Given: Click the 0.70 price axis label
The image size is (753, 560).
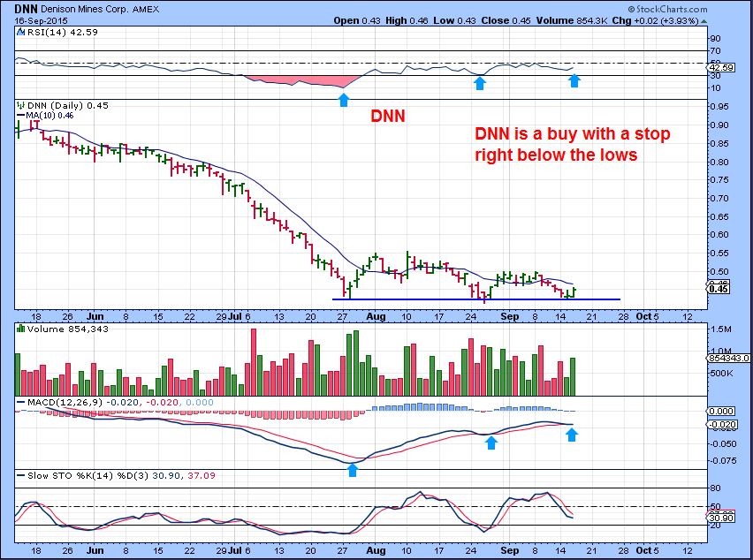Looking at the screenshot, I should tap(719, 198).
